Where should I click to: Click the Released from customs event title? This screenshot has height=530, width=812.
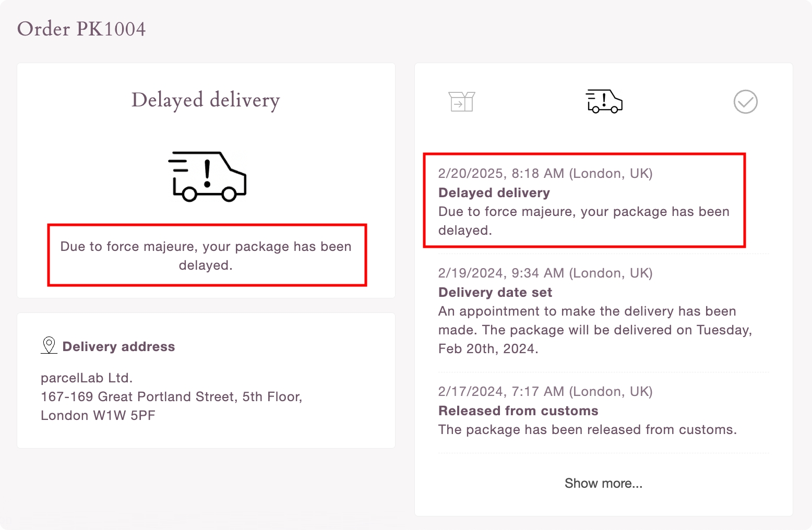click(518, 411)
